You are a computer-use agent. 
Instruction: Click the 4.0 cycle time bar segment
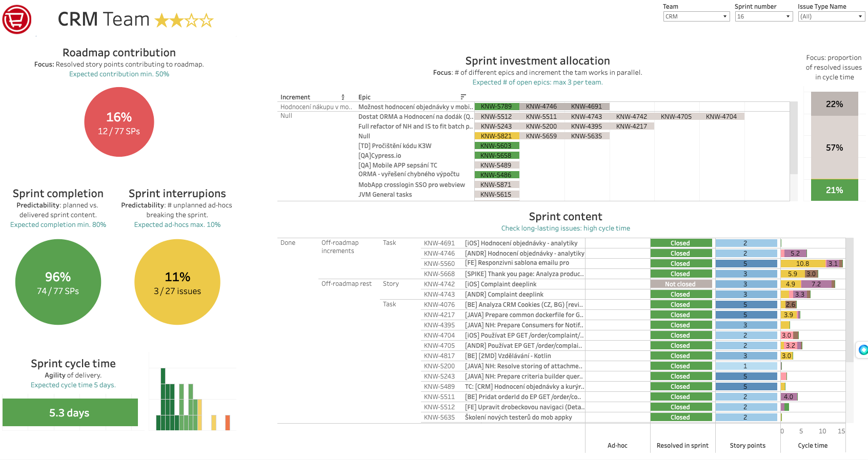coord(789,397)
